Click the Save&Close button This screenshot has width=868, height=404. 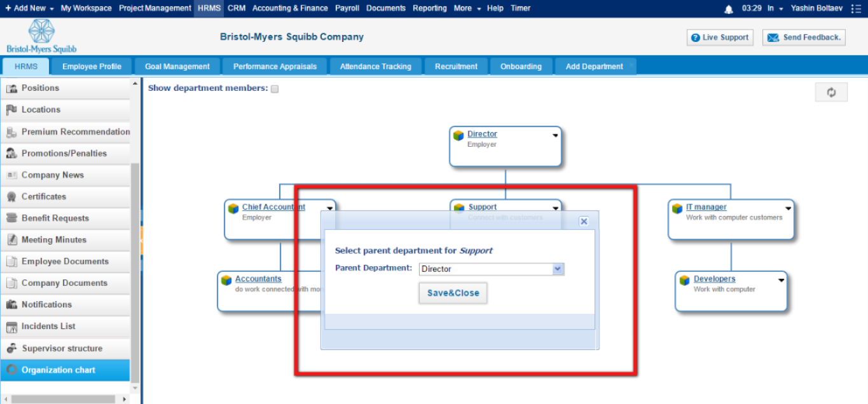click(x=453, y=293)
